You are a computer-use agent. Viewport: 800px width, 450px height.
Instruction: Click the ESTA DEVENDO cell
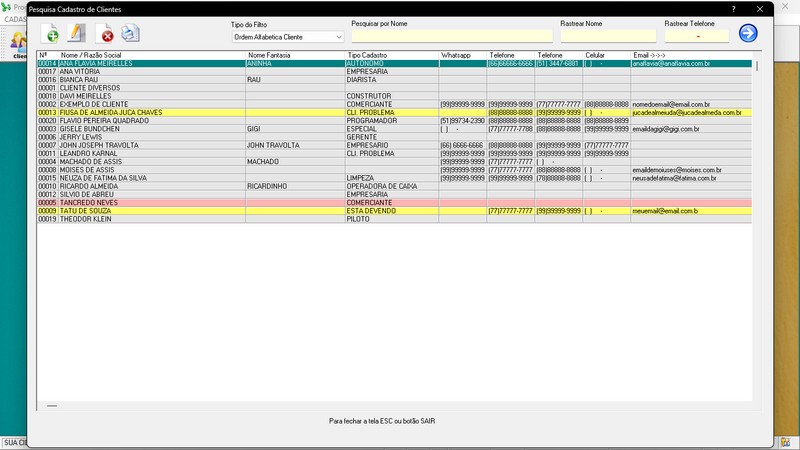[392, 211]
